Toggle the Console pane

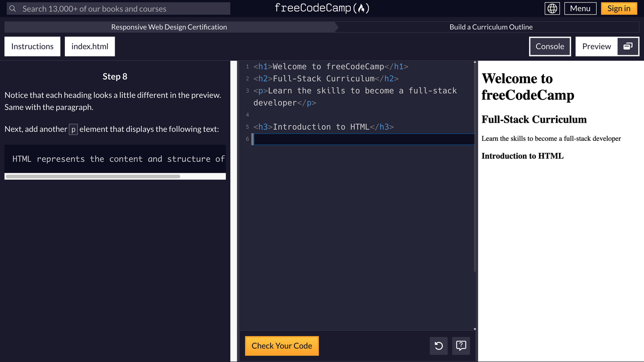pyautogui.click(x=550, y=46)
